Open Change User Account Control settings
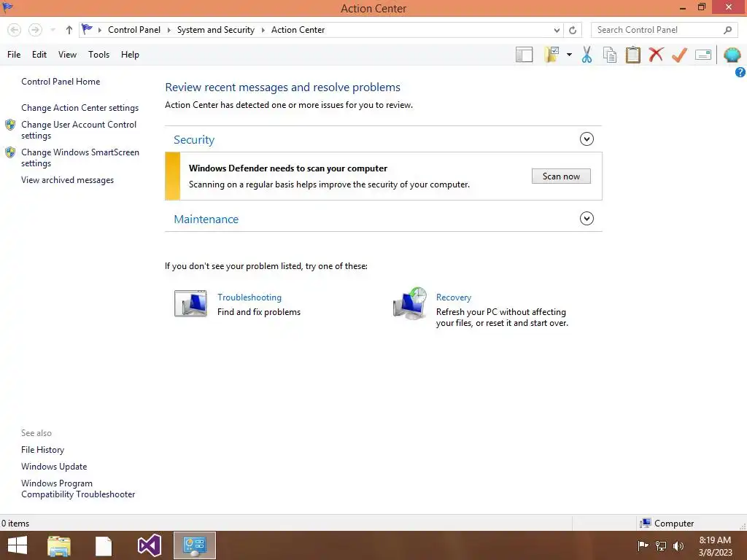Screen dimensions: 747x560 pyautogui.click(x=79, y=130)
